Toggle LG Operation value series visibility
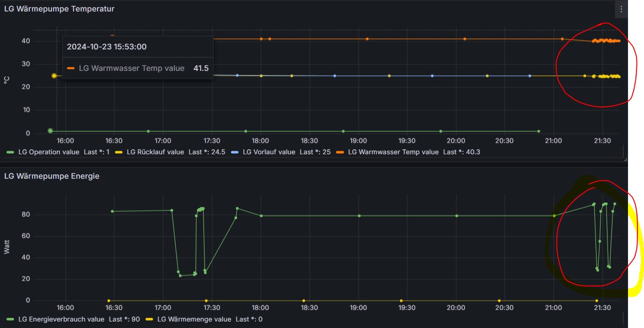 pyautogui.click(x=49, y=152)
